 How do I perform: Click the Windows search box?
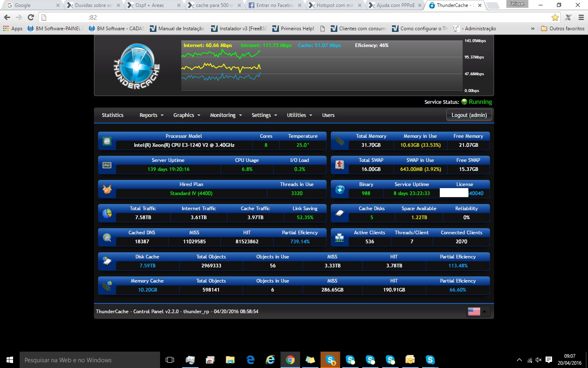[x=90, y=360]
